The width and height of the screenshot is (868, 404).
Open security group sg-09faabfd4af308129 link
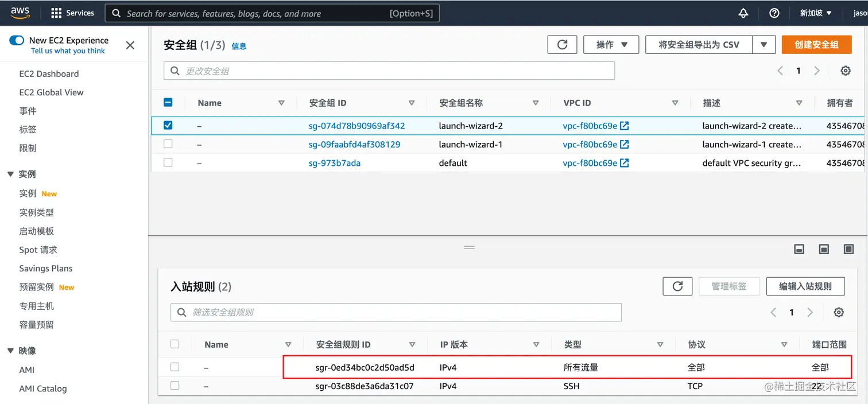[354, 144]
